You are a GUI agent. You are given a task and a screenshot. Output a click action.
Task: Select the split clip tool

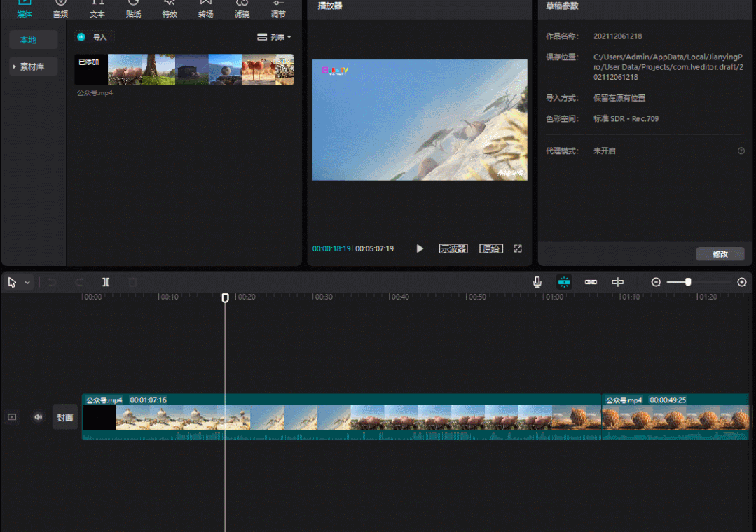click(x=106, y=282)
